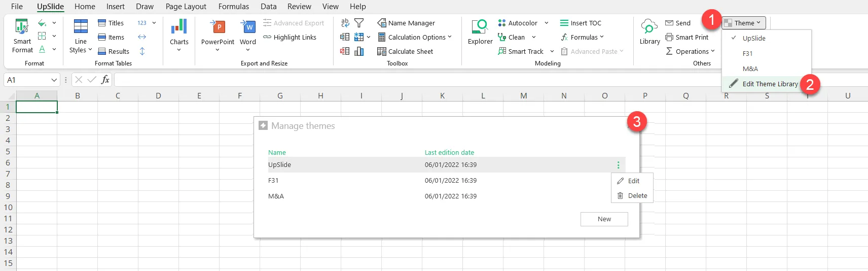
Task: Open the Operations dropdown
Action: coord(690,51)
